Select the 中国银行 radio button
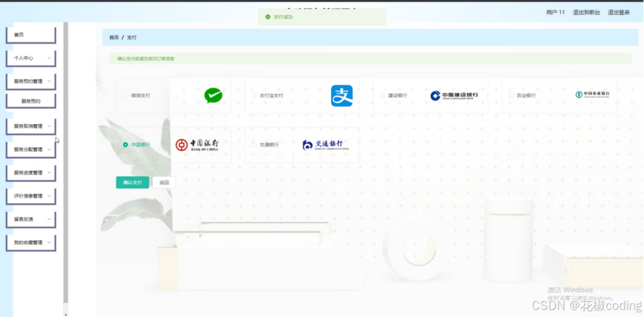 [x=126, y=145]
